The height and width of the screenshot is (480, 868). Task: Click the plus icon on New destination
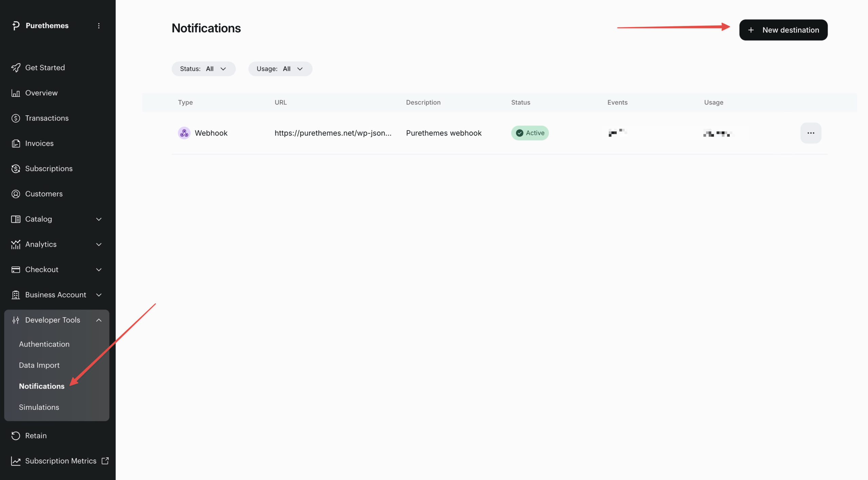tap(751, 30)
